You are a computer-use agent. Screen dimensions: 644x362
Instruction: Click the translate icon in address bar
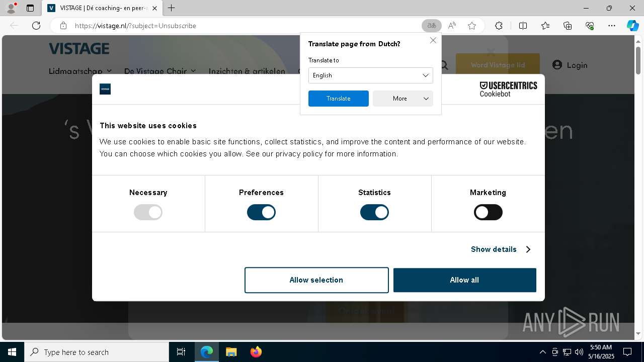click(x=431, y=26)
